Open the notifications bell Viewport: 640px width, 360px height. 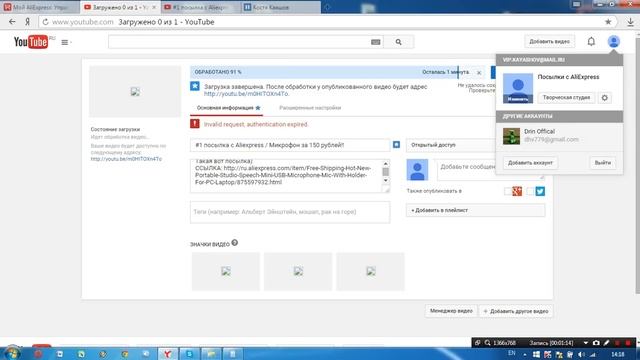(x=591, y=41)
